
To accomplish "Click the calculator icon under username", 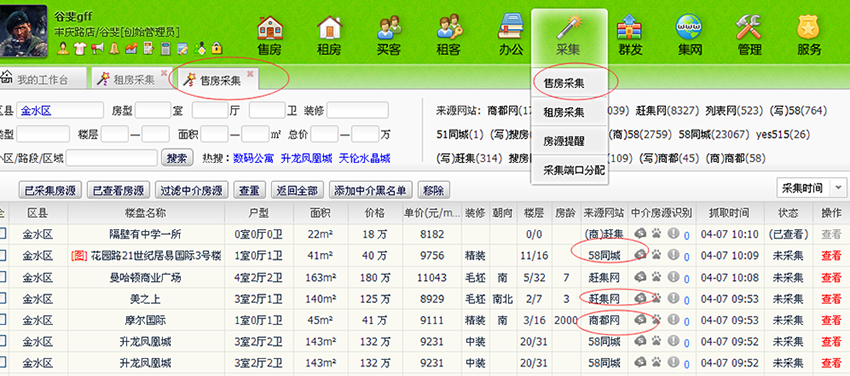I will pos(166,48).
